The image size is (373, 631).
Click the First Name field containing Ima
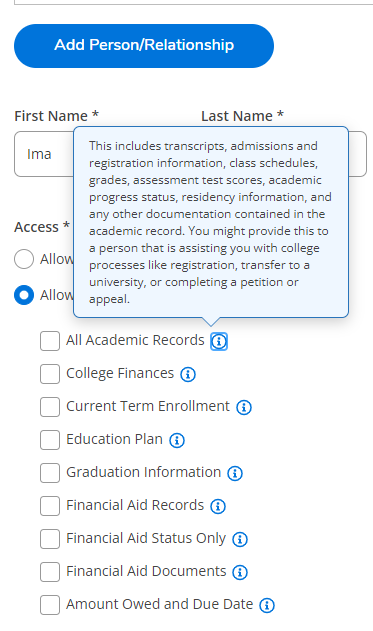(44, 154)
